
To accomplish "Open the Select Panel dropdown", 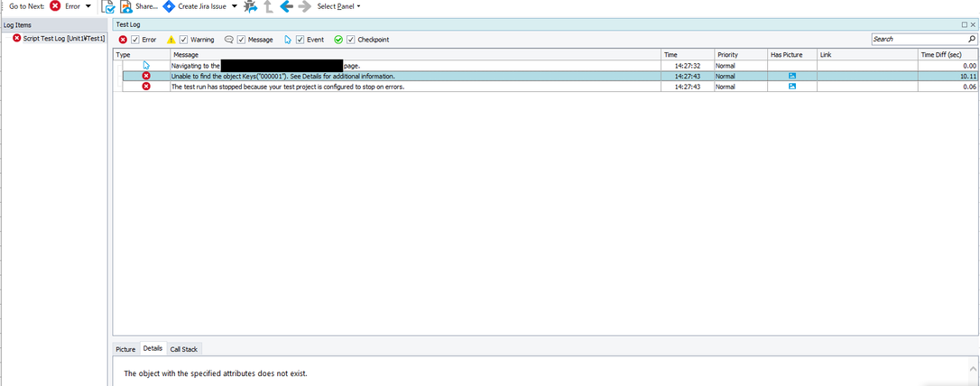I will click(x=338, y=6).
